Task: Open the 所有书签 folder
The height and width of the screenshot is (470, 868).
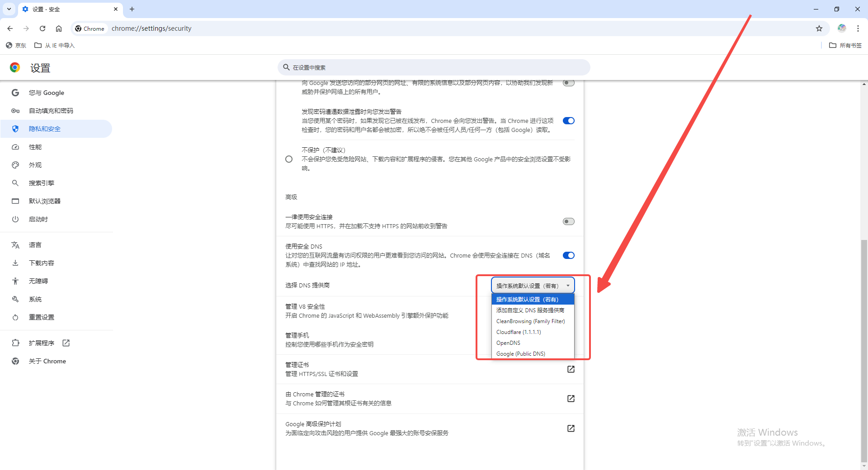Action: (845, 45)
